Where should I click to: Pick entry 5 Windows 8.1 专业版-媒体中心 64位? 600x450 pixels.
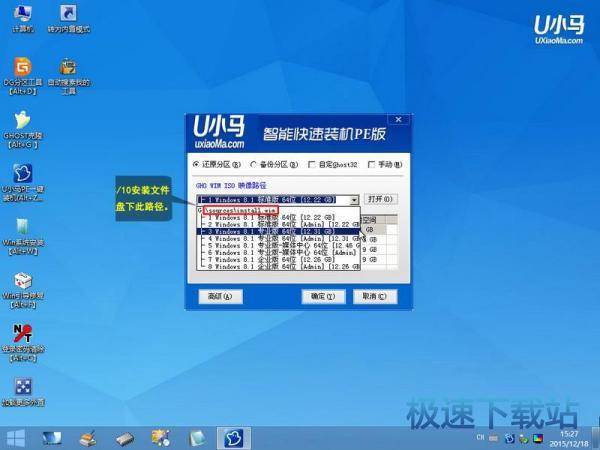[x=278, y=245]
